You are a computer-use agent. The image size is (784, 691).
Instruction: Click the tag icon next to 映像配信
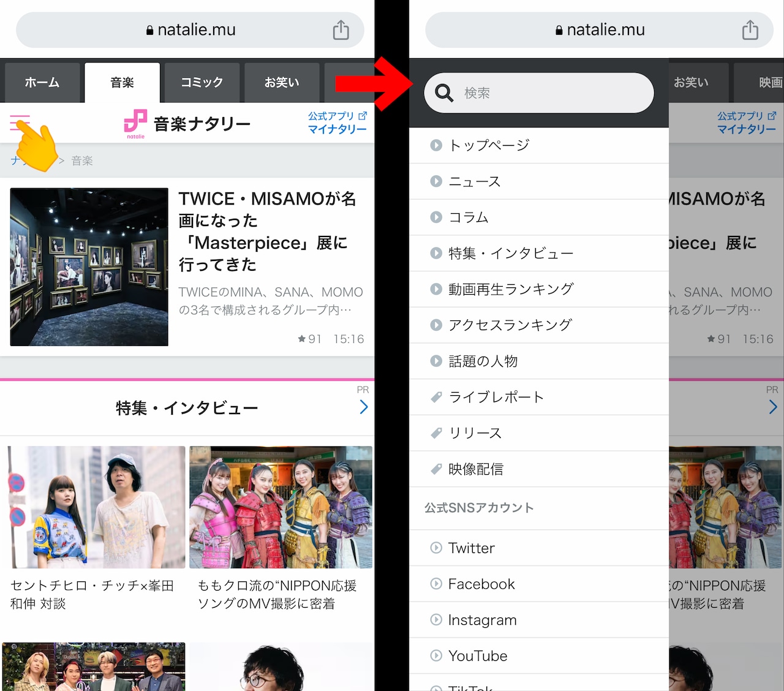coord(436,469)
